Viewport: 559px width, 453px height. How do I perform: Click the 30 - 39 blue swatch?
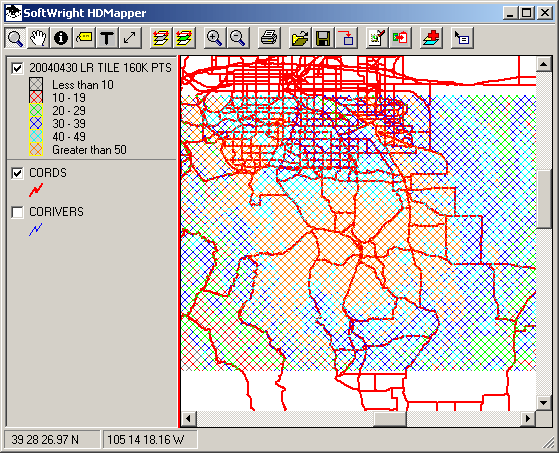tap(36, 123)
